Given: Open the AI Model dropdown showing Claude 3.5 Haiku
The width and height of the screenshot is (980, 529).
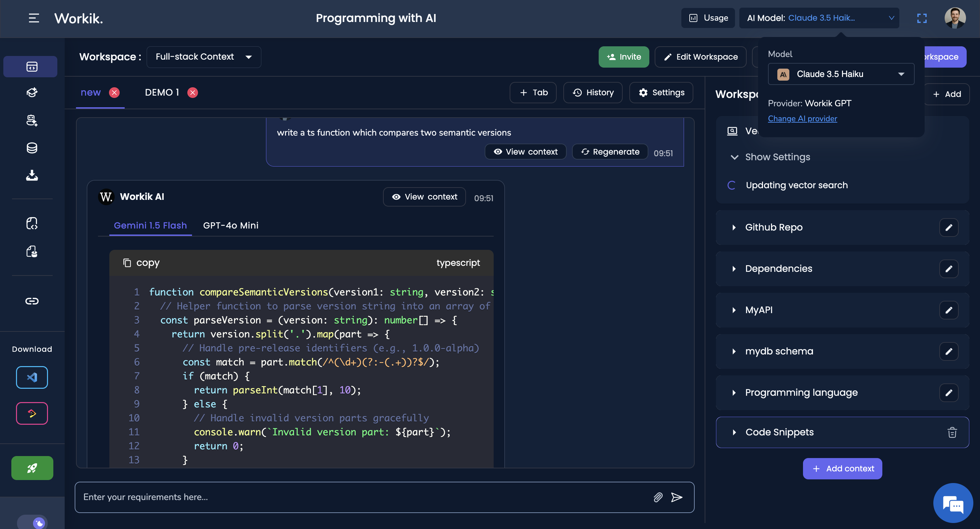Looking at the screenshot, I should (819, 18).
